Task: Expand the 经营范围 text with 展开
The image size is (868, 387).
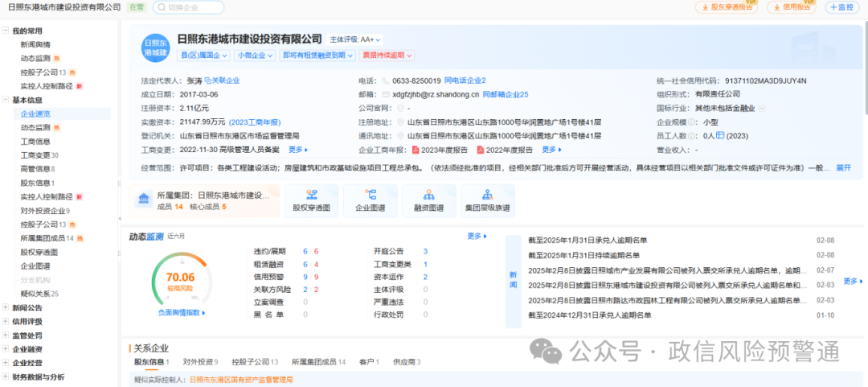Action: 843,167
